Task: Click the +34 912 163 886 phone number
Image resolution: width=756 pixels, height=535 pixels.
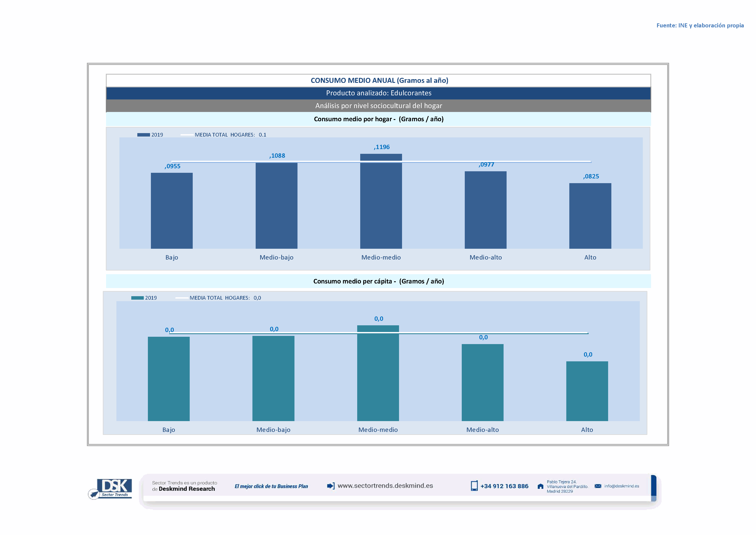Action: [504, 486]
